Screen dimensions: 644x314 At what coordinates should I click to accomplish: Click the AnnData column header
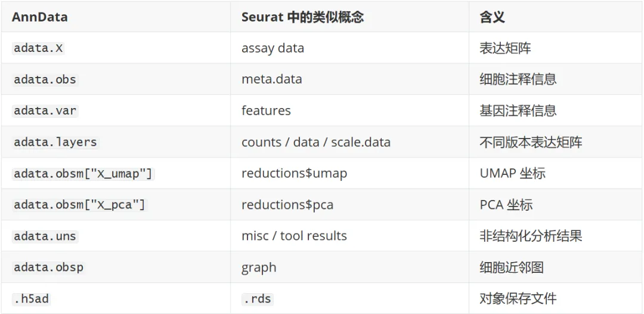point(39,17)
